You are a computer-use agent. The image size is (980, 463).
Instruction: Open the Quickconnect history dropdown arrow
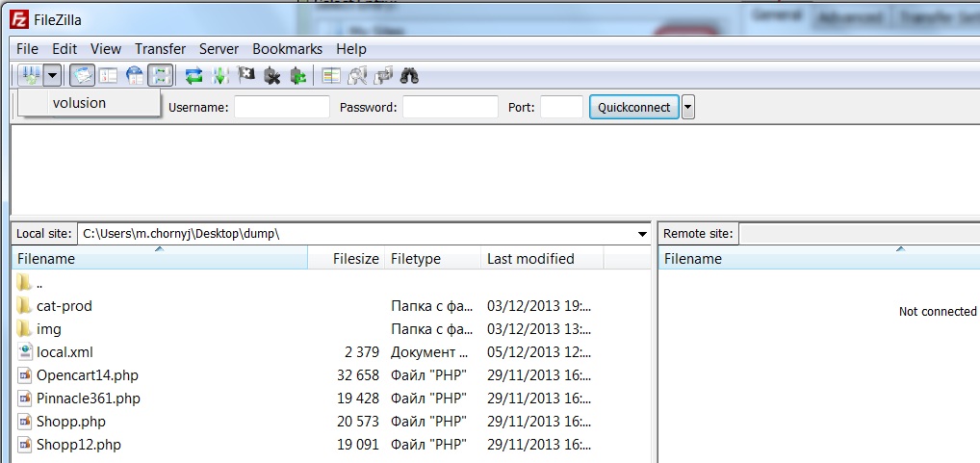pyautogui.click(x=688, y=107)
